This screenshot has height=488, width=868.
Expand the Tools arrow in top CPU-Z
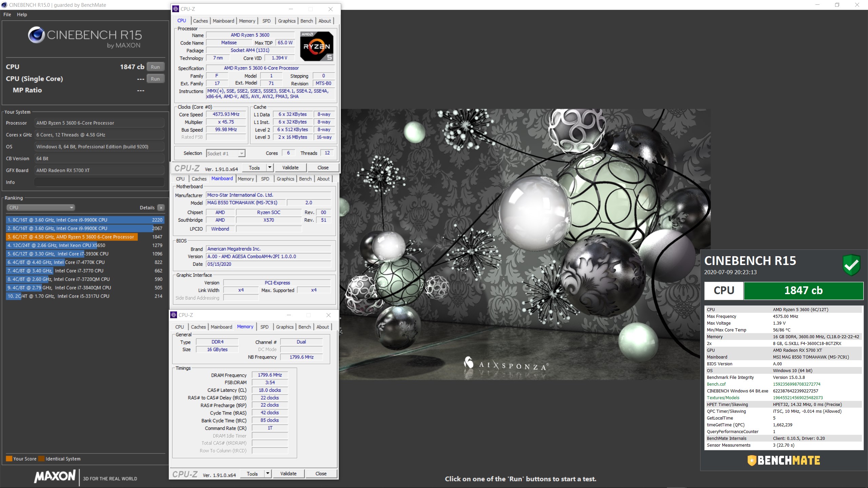[x=270, y=167]
